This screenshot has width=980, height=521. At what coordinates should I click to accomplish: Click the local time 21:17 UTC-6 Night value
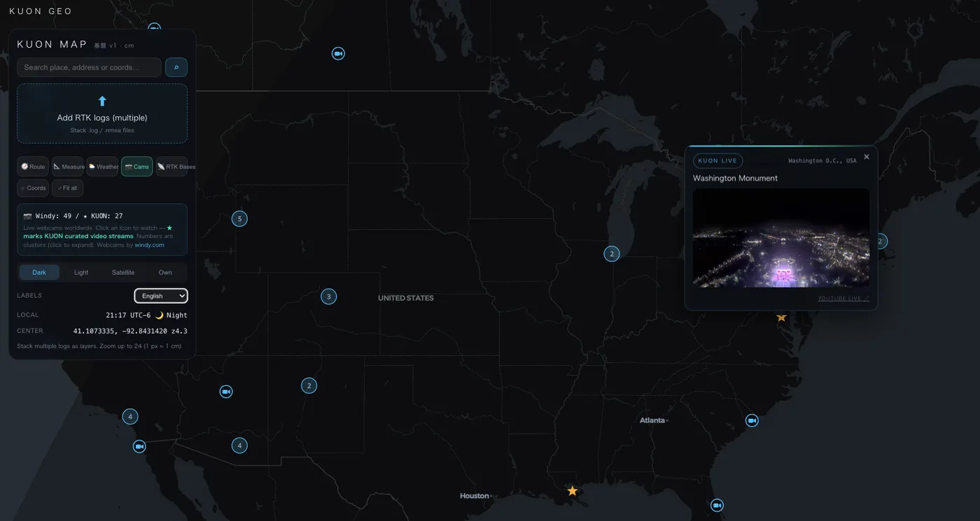(x=146, y=315)
